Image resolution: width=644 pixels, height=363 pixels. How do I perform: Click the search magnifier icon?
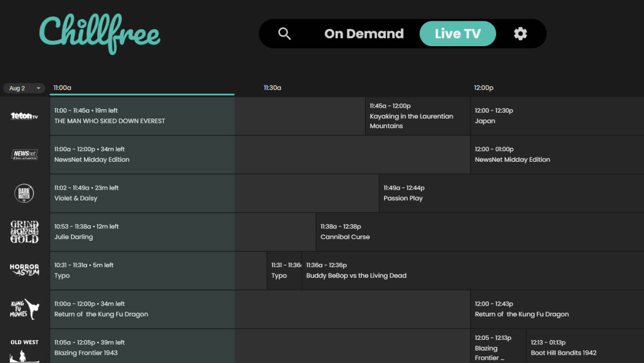[x=284, y=34]
